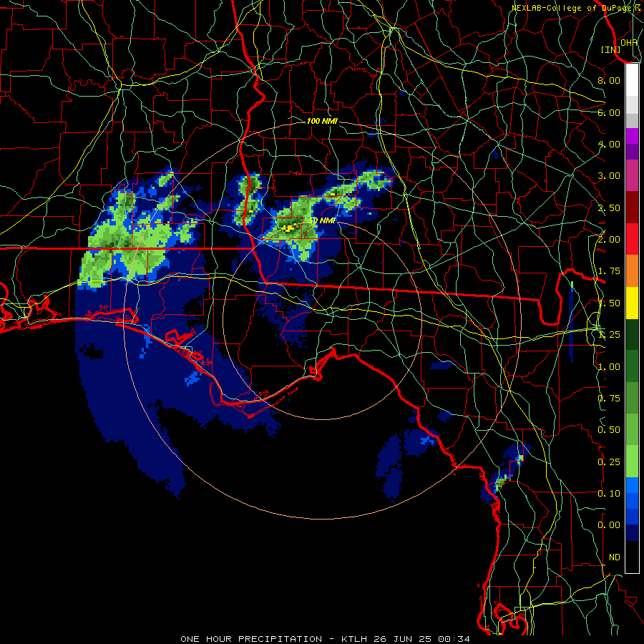Image resolution: width=644 pixels, height=644 pixels.
Task: Click the One Hour Precipitation KTLH title text
Action: pyautogui.click(x=326, y=639)
